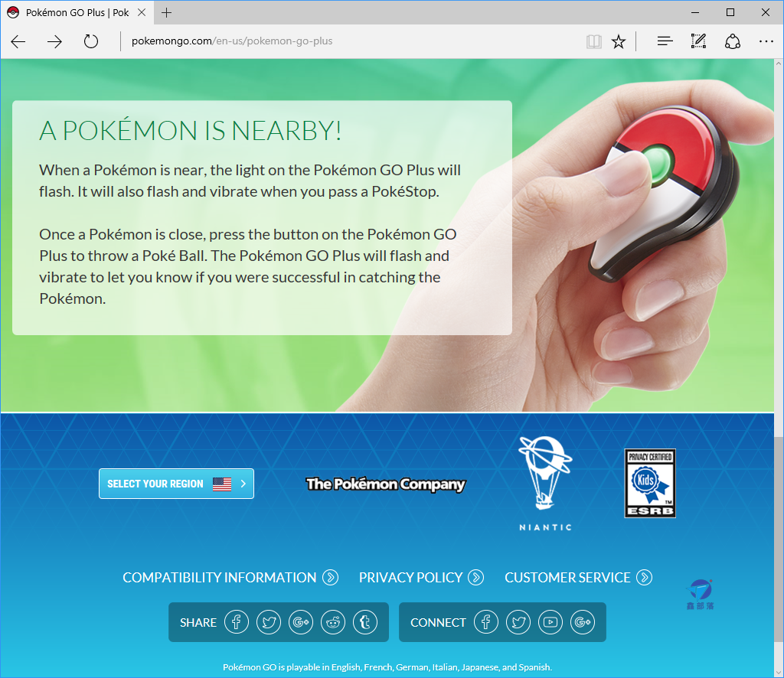Click arrow icon beside Compatibility Information
This screenshot has height=678, width=784.
coord(330,578)
